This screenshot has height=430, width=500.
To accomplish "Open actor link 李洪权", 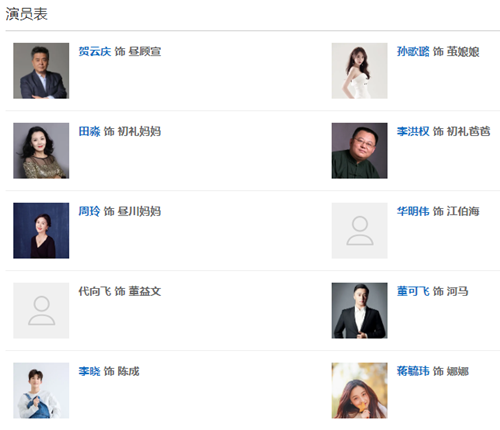I will coord(413,131).
